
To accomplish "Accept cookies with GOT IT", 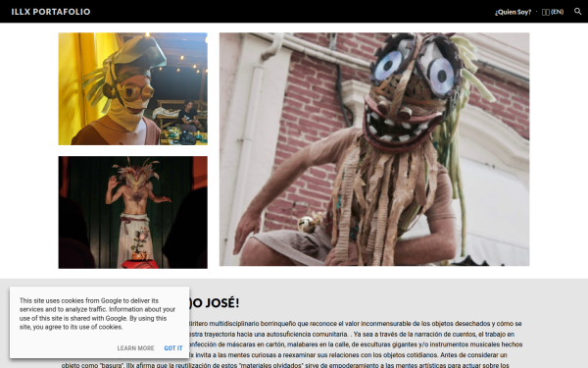I will pos(173,348).
